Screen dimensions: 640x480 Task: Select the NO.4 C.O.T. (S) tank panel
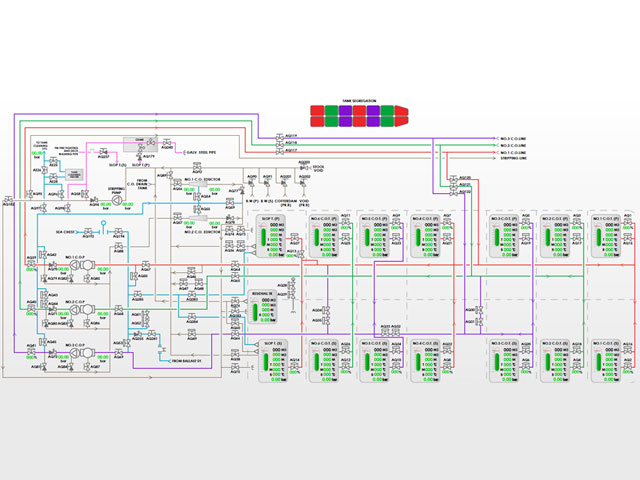click(x=426, y=361)
